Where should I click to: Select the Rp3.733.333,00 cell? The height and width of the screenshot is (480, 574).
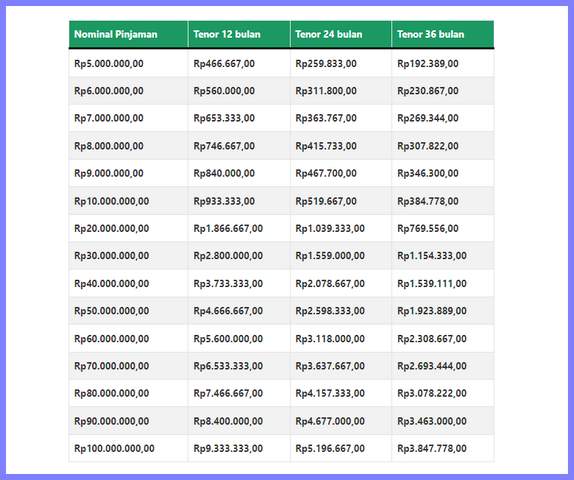[x=239, y=284]
